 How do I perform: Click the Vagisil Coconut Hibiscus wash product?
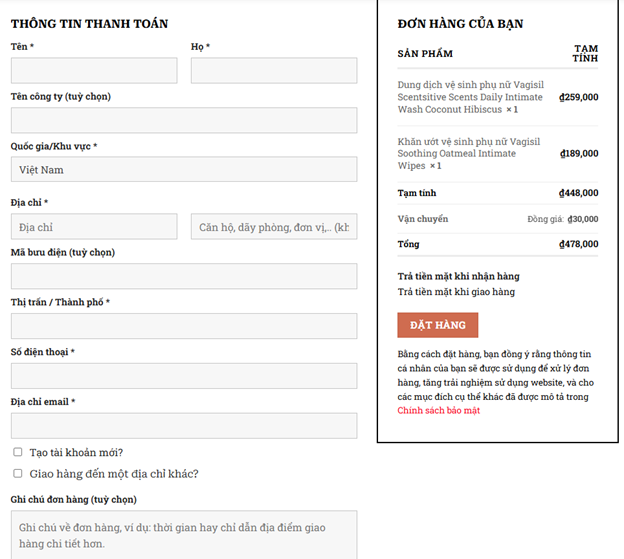(468, 97)
